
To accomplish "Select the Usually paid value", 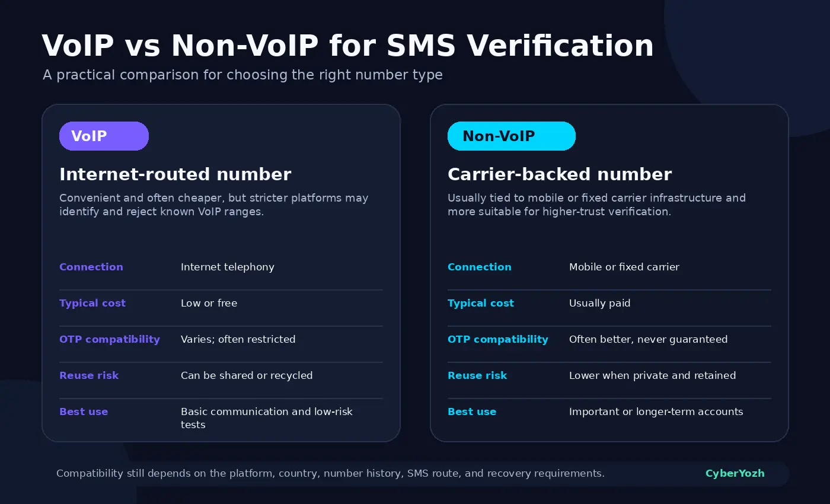I will [x=599, y=303].
